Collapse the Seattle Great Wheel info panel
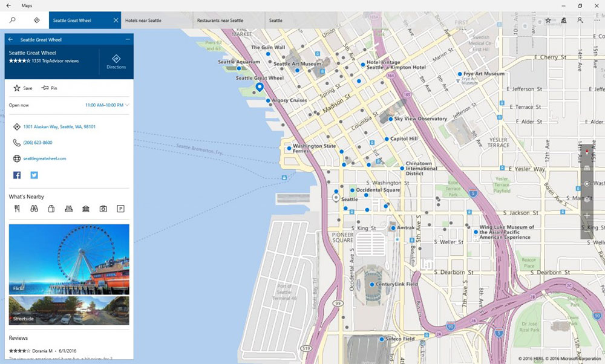 point(127,39)
